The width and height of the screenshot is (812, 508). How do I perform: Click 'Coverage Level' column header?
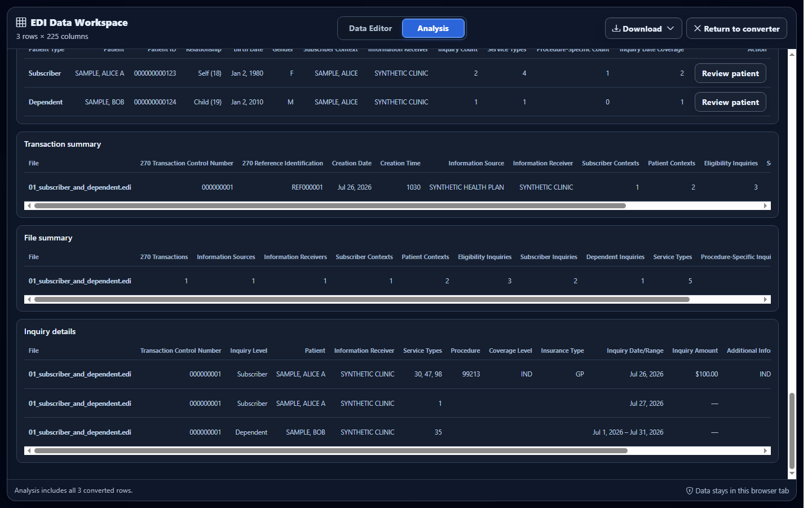click(x=510, y=351)
